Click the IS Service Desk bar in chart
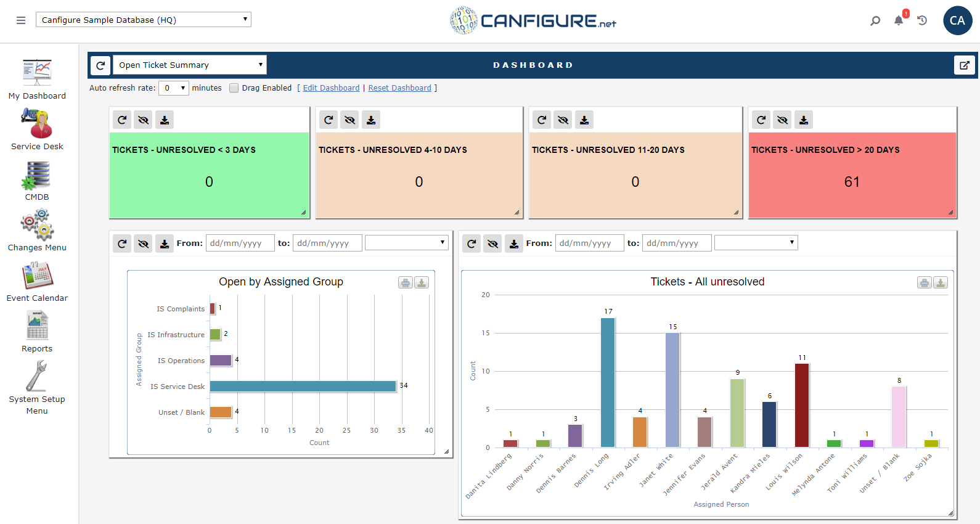 (x=303, y=386)
